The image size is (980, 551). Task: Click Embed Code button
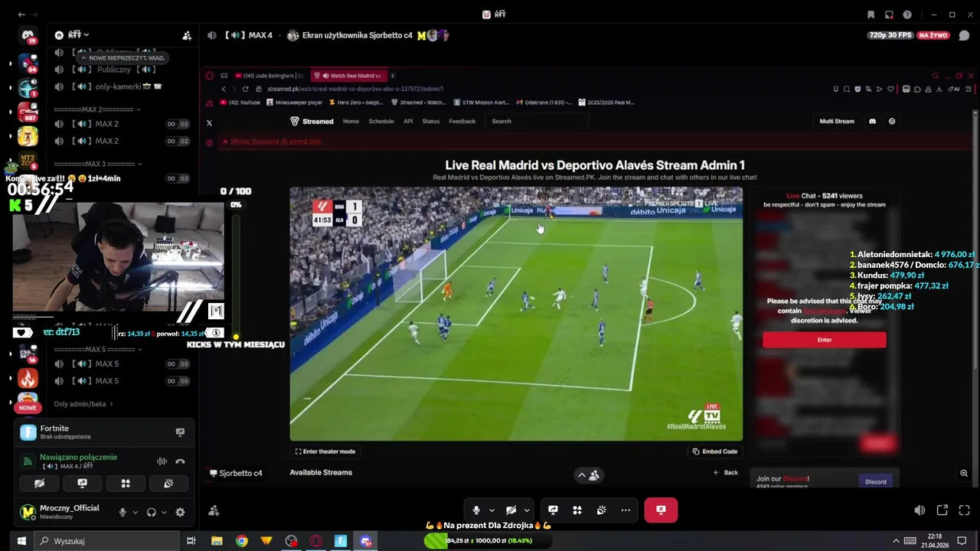[x=715, y=452]
